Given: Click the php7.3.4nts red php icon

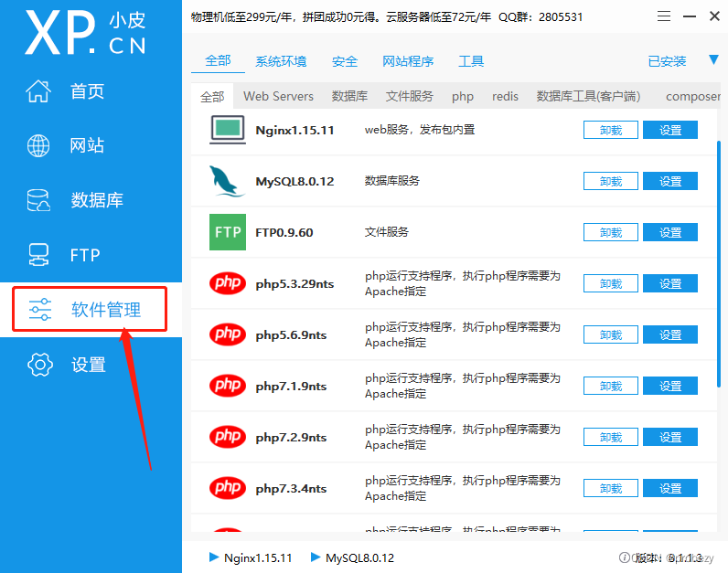Looking at the screenshot, I should [x=228, y=488].
